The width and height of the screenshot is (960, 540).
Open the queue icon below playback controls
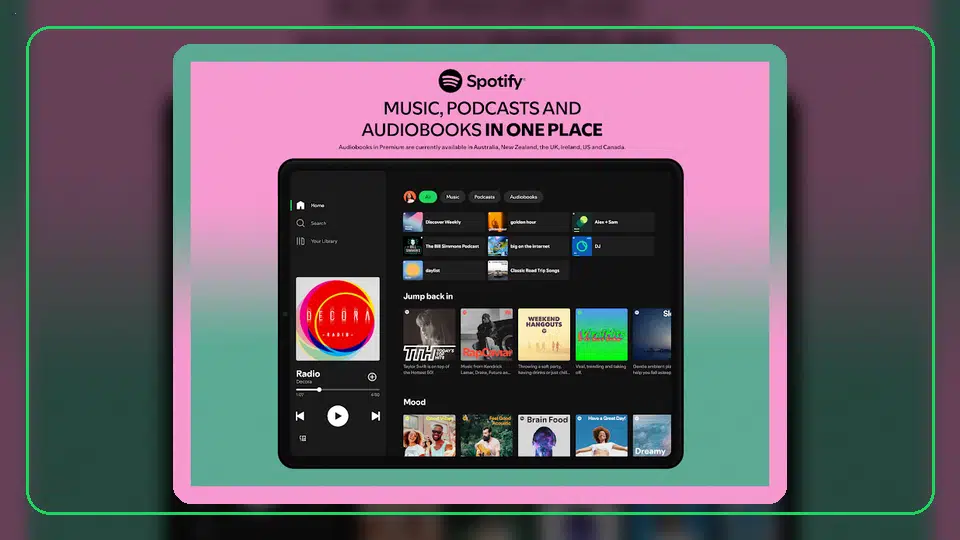click(x=302, y=438)
